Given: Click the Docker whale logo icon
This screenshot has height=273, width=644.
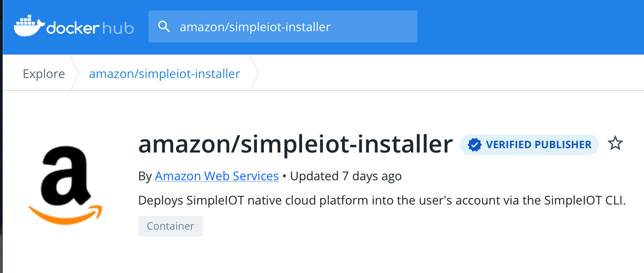Looking at the screenshot, I should [29, 26].
